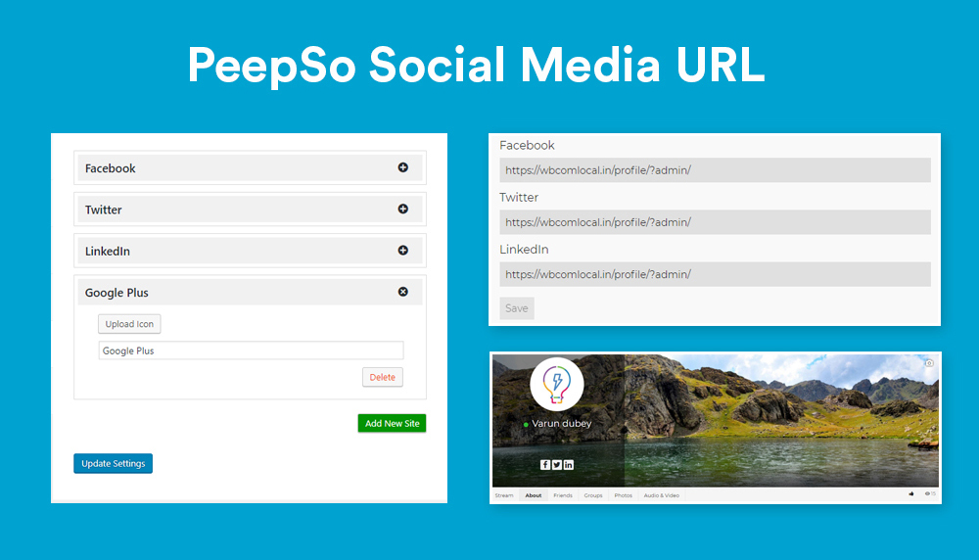
Task: Expand the LinkedIn site row plus icon
Action: 403,251
